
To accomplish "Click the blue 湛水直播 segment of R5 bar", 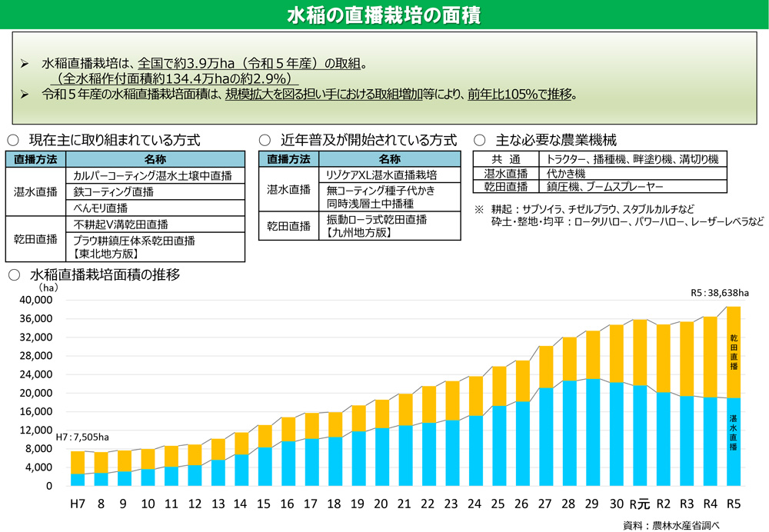I will click(734, 441).
